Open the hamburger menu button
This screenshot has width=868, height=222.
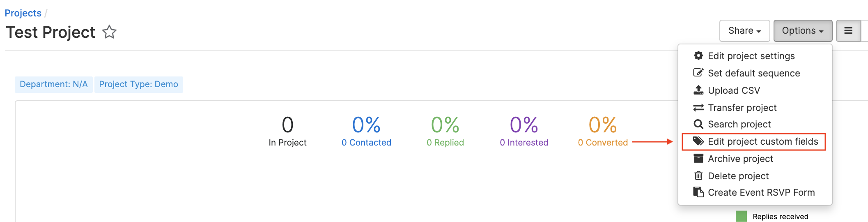click(848, 31)
